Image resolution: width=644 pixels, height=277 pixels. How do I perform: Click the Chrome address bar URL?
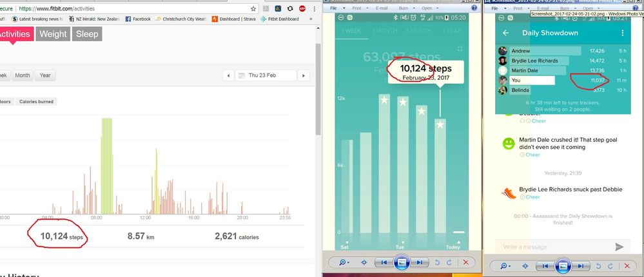click(57, 8)
